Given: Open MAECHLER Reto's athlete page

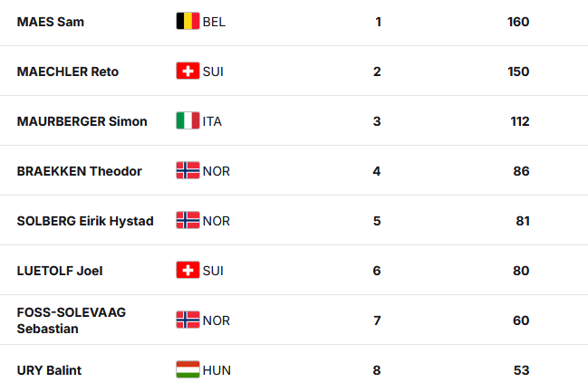Looking at the screenshot, I should (x=68, y=72).
